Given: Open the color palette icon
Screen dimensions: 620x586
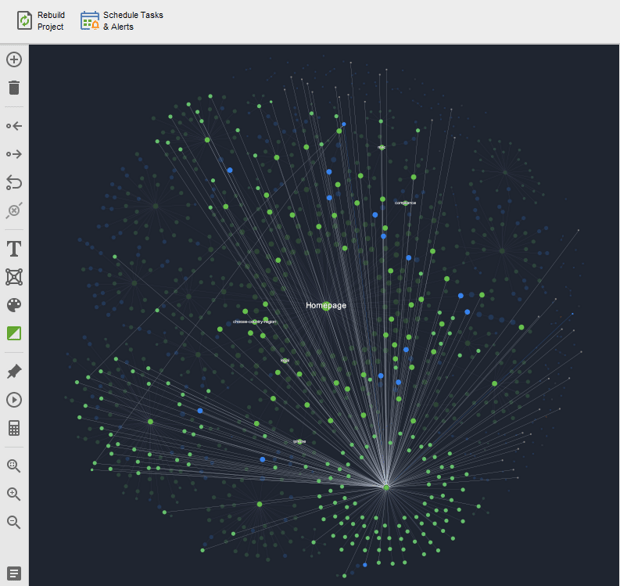Looking at the screenshot, I should [x=14, y=305].
